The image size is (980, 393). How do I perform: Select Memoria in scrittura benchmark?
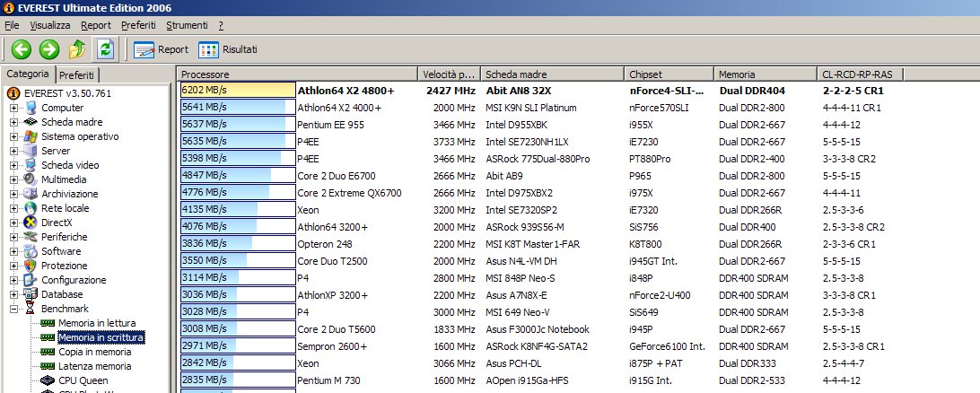pyautogui.click(x=101, y=337)
